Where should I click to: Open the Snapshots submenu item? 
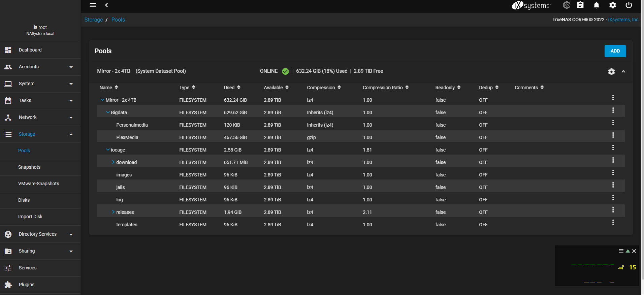click(x=40, y=167)
